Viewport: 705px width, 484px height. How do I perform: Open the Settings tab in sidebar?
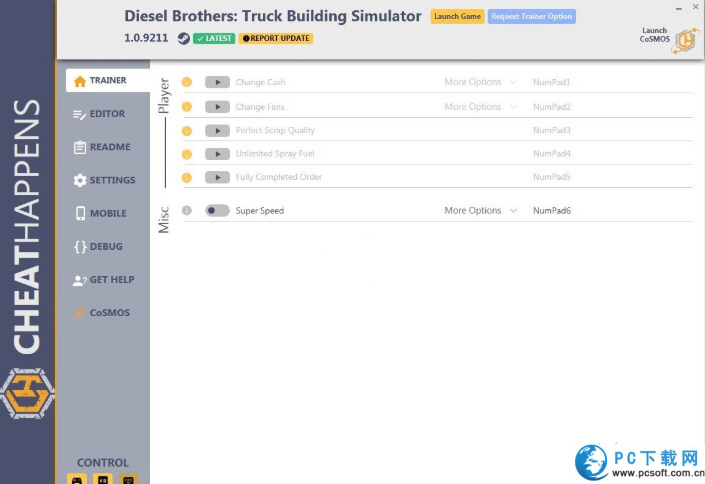(x=104, y=180)
